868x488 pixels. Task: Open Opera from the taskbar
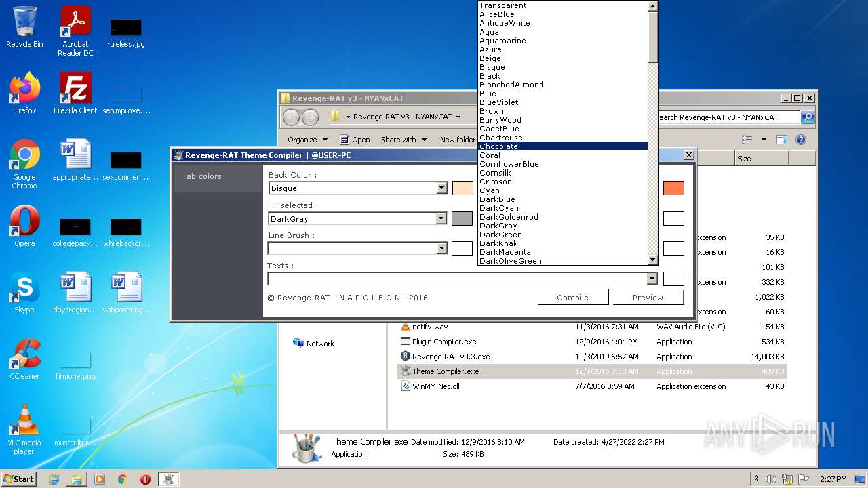[x=145, y=479]
